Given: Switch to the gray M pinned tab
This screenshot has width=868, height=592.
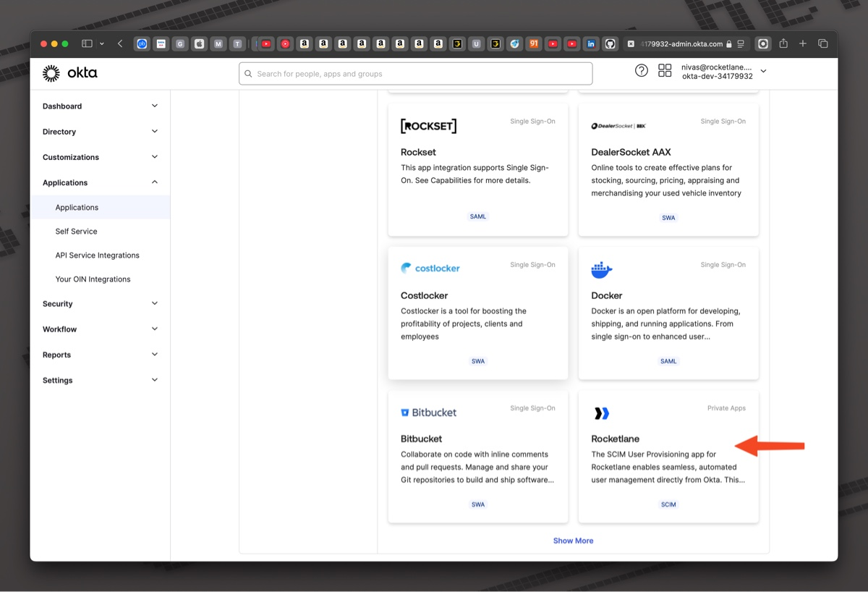Looking at the screenshot, I should (218, 44).
